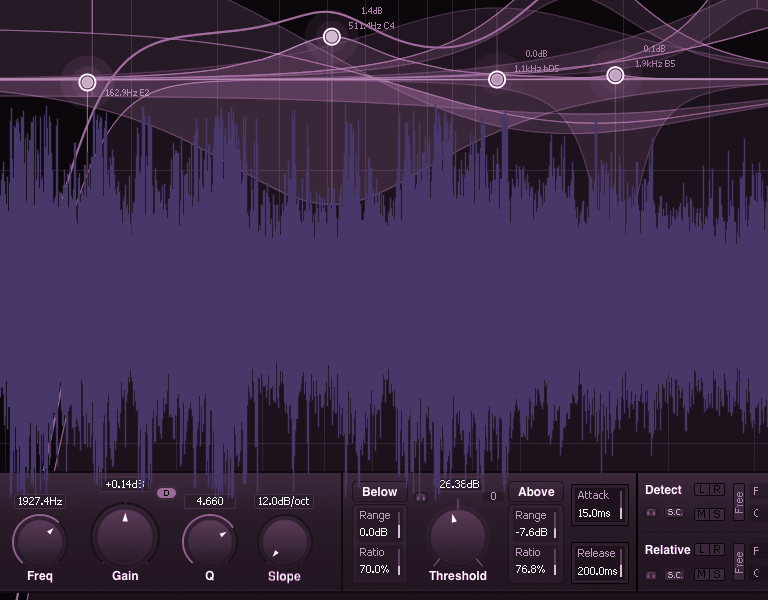The width and height of the screenshot is (768, 600).
Task: Click the Above Range -7.6dB control
Action: [x=536, y=524]
